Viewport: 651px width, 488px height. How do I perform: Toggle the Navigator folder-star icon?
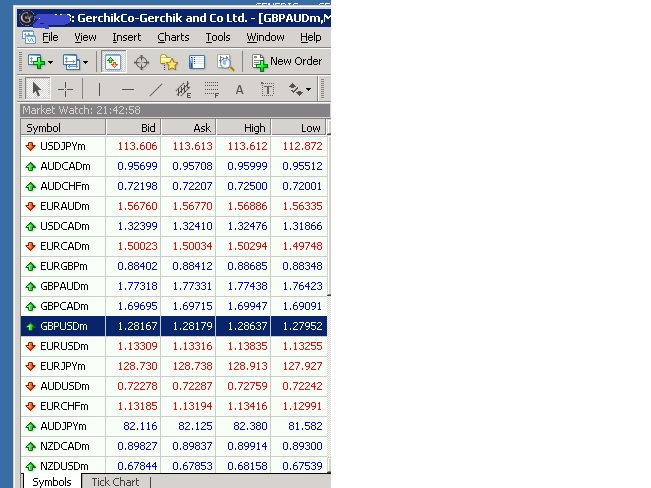coord(169,62)
